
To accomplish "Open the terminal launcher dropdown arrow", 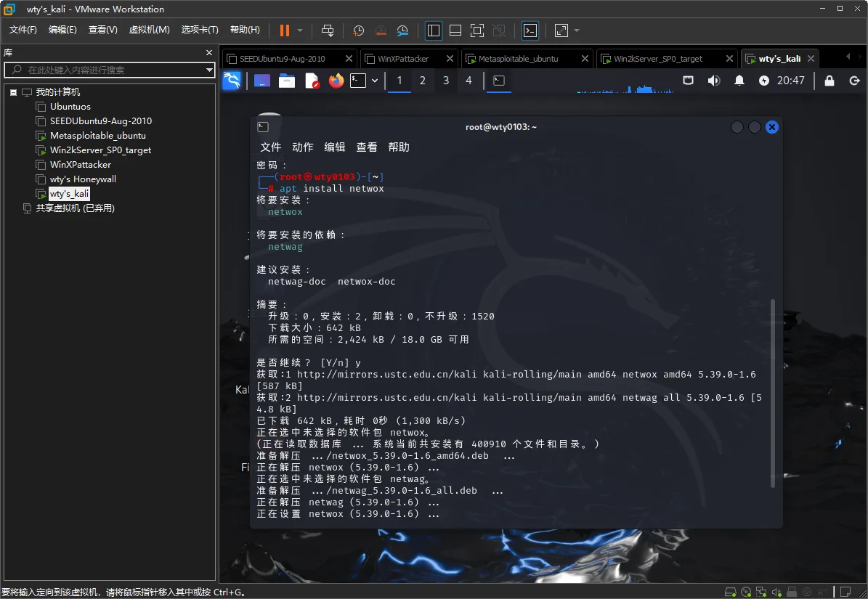I will 375,81.
